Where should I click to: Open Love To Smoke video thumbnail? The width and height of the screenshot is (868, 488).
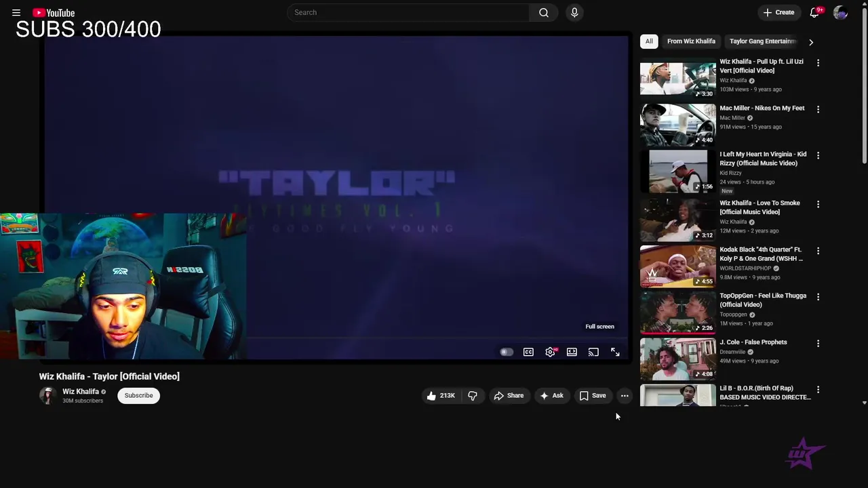pyautogui.click(x=677, y=220)
